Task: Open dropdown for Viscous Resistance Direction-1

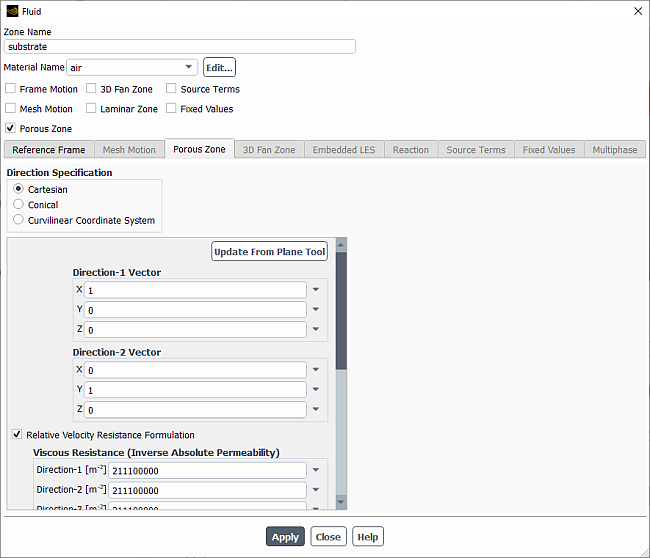Action: pos(316,470)
